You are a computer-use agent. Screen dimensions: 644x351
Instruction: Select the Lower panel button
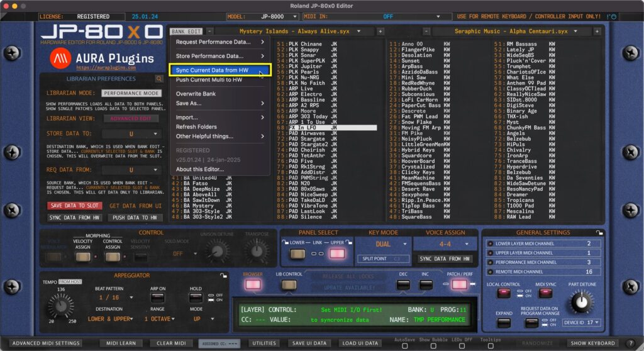297,253
